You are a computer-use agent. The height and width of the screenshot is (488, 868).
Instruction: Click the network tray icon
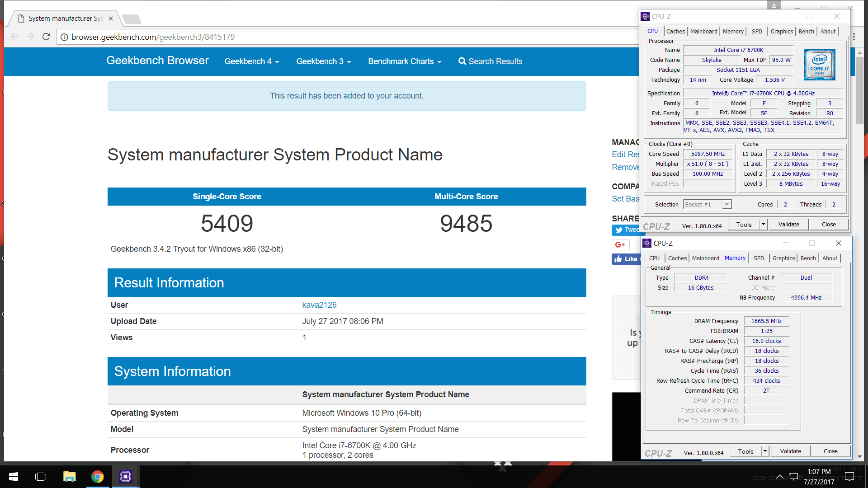point(793,477)
